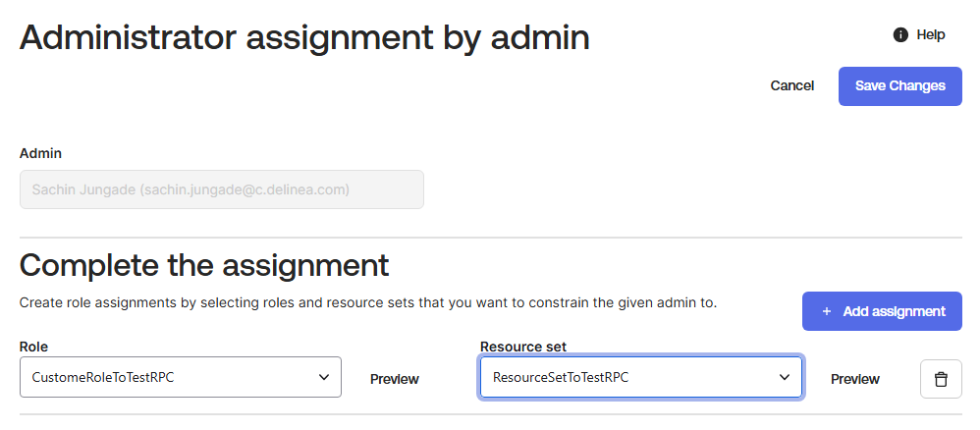Click the Save Changes button
This screenshot has width=980, height=430.
(x=900, y=86)
